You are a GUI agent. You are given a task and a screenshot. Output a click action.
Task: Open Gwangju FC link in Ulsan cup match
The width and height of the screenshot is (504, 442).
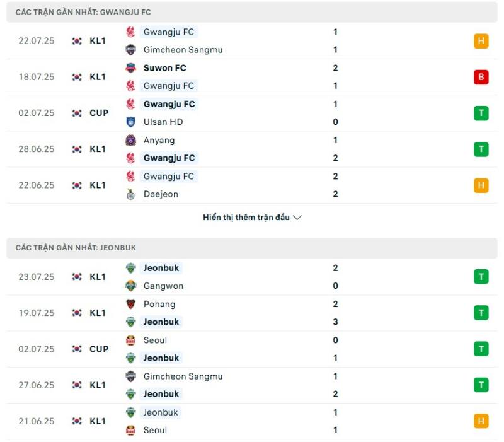169,104
